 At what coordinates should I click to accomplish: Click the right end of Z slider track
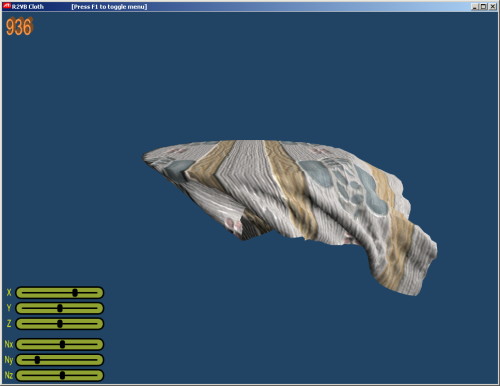coord(97,323)
